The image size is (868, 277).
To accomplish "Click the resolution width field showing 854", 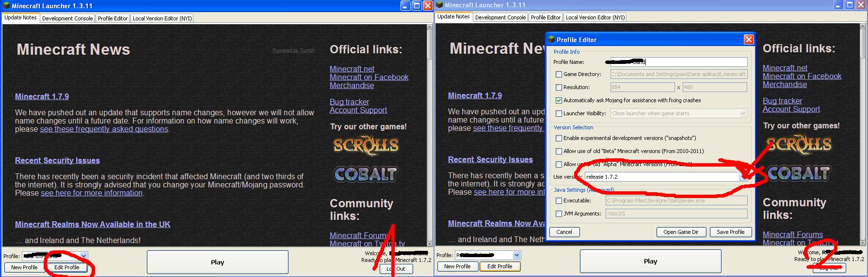I will click(643, 87).
